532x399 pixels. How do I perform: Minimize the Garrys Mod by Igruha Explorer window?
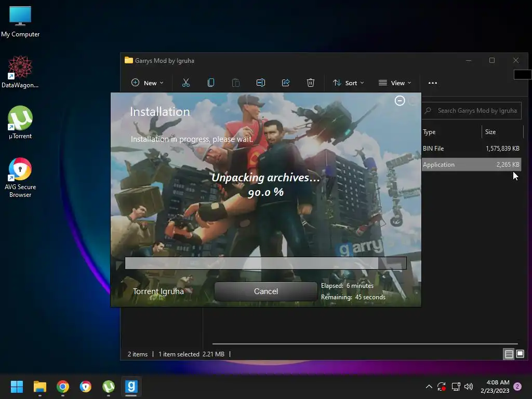(x=469, y=60)
